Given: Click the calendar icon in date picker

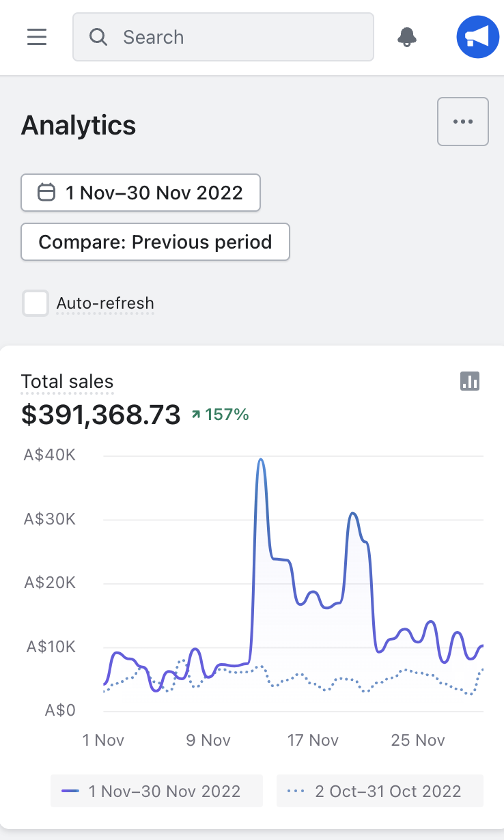Looking at the screenshot, I should pos(46,193).
